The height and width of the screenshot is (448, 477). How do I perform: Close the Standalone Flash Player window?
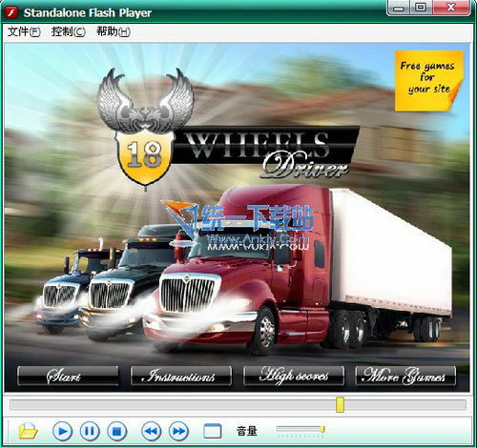pyautogui.click(x=451, y=8)
